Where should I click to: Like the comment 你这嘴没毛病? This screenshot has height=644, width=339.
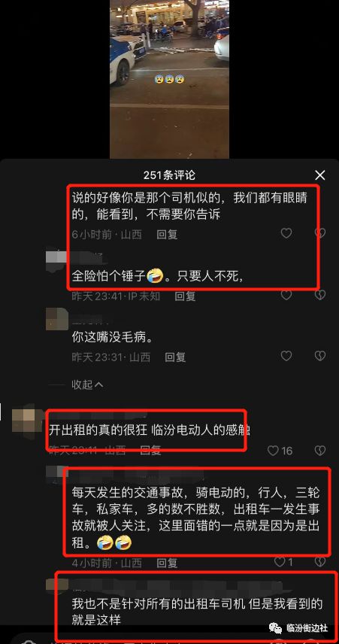(286, 356)
